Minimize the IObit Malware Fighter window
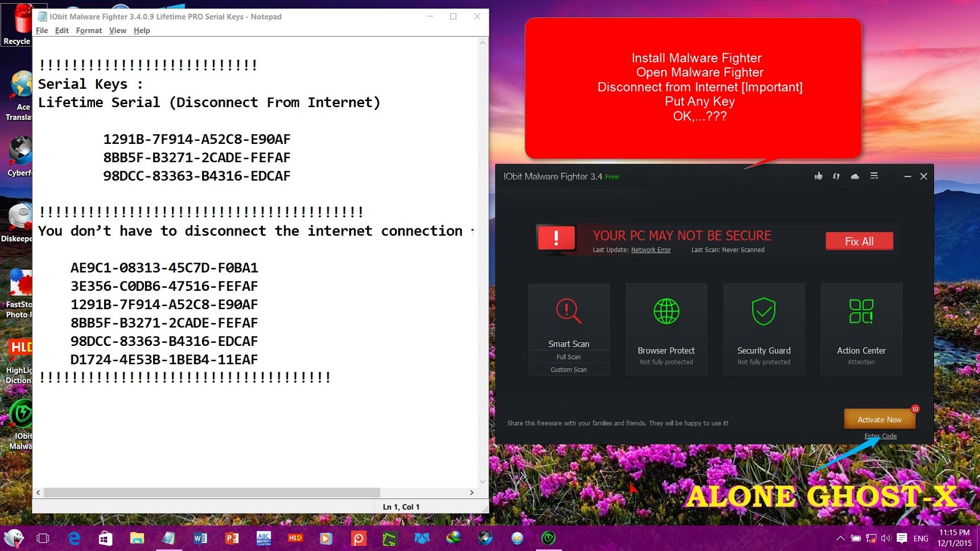Viewport: 980px width, 551px height. pos(908,176)
